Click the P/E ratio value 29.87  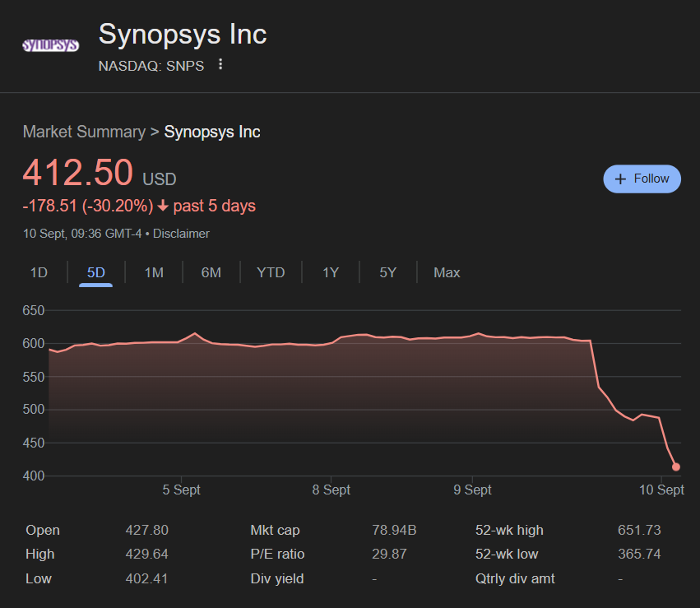[x=389, y=554]
